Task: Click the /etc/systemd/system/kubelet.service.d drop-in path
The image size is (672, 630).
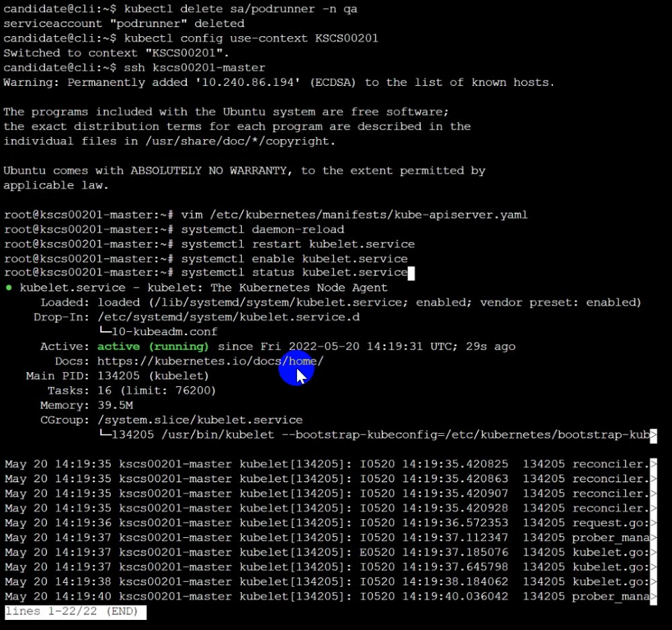Action: [x=228, y=317]
